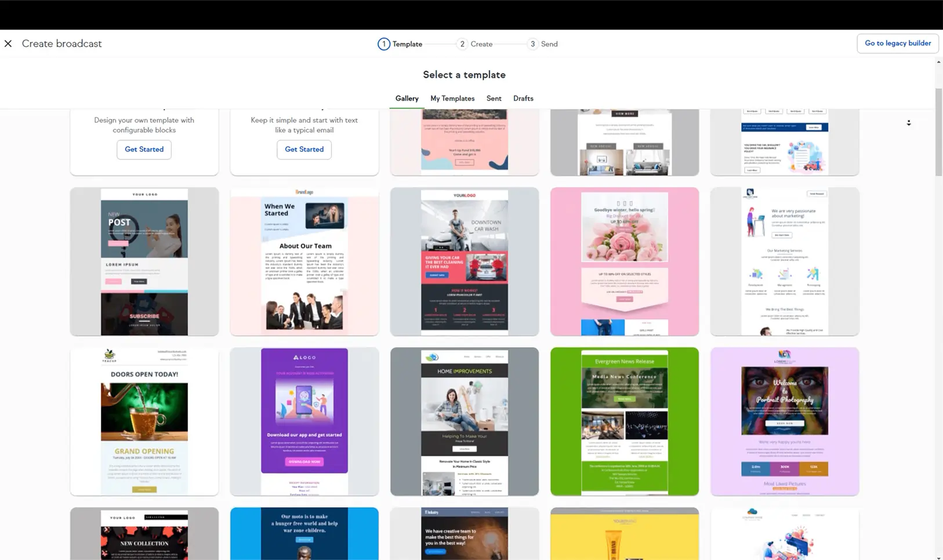
Task: Open the sort arrows control beside gallery
Action: 909,123
